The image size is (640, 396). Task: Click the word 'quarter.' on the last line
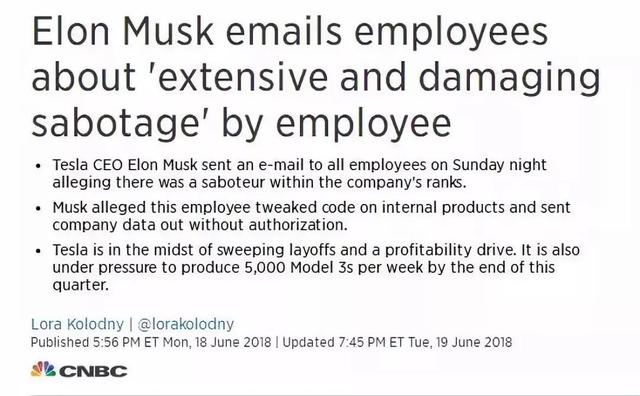(x=81, y=285)
